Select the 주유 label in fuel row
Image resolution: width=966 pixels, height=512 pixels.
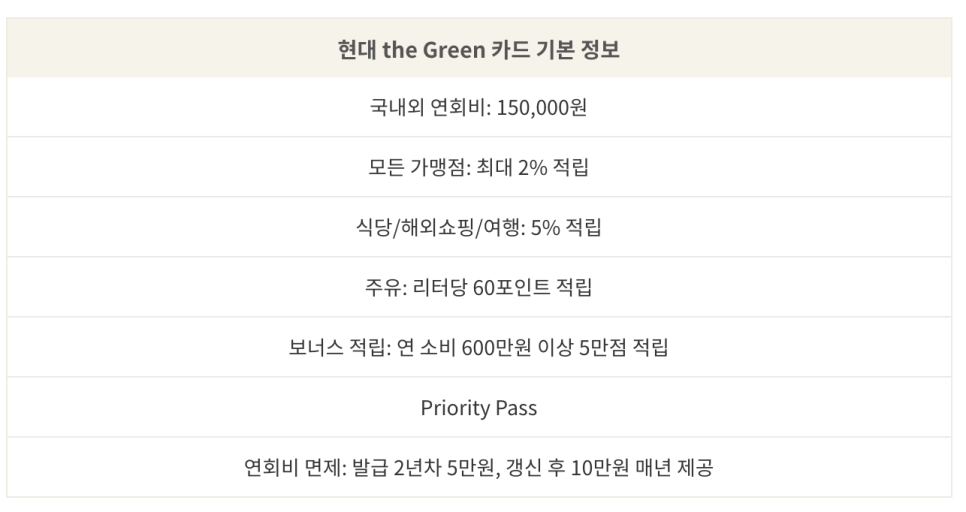tap(384, 287)
